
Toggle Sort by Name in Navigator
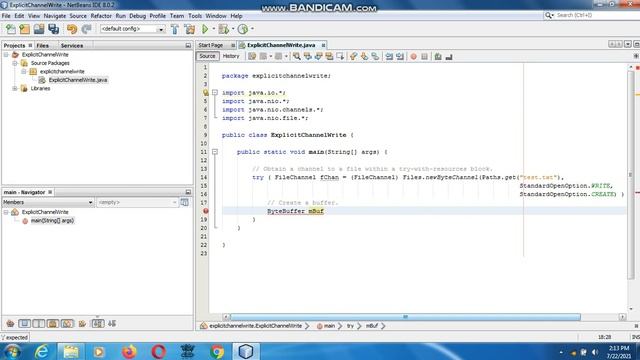coord(98,324)
